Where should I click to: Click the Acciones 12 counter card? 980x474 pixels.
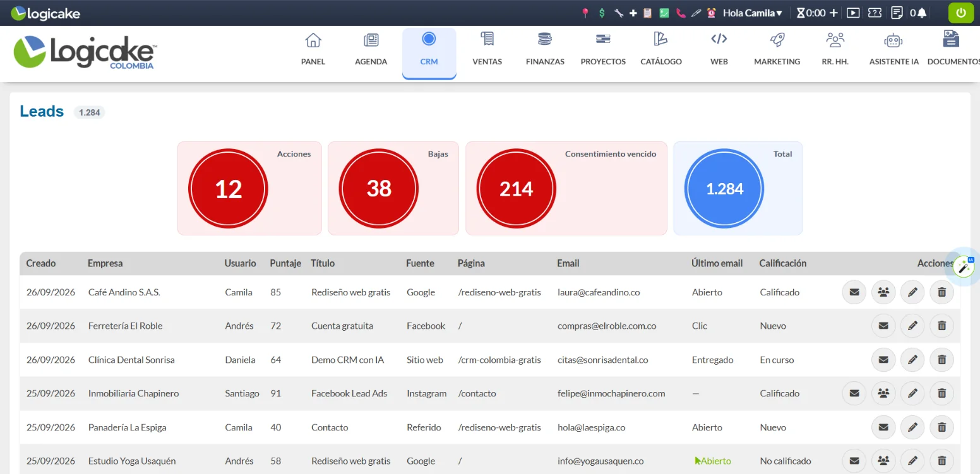tap(249, 188)
